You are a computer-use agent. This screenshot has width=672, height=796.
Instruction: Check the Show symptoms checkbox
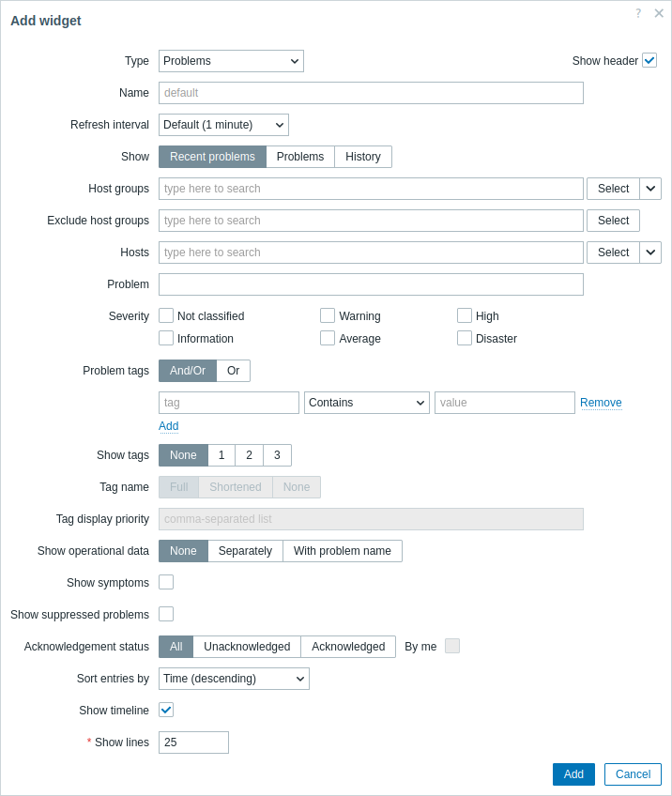[166, 582]
